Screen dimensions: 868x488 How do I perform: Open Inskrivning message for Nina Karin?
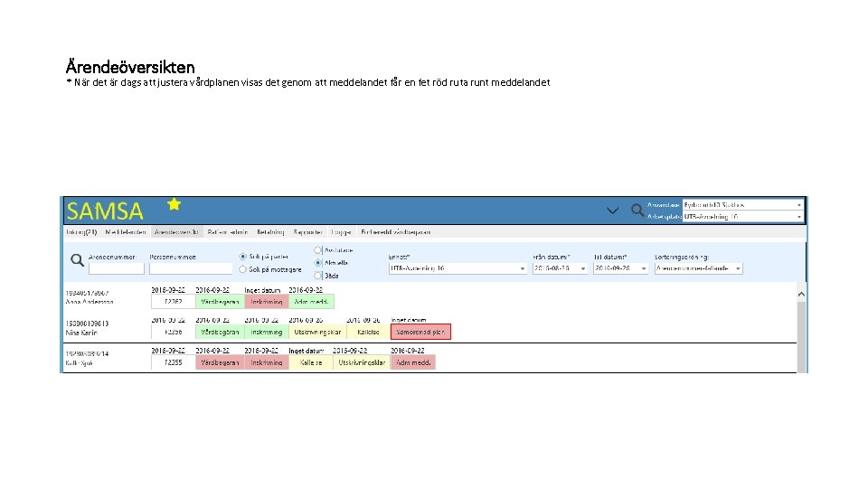[x=267, y=332]
